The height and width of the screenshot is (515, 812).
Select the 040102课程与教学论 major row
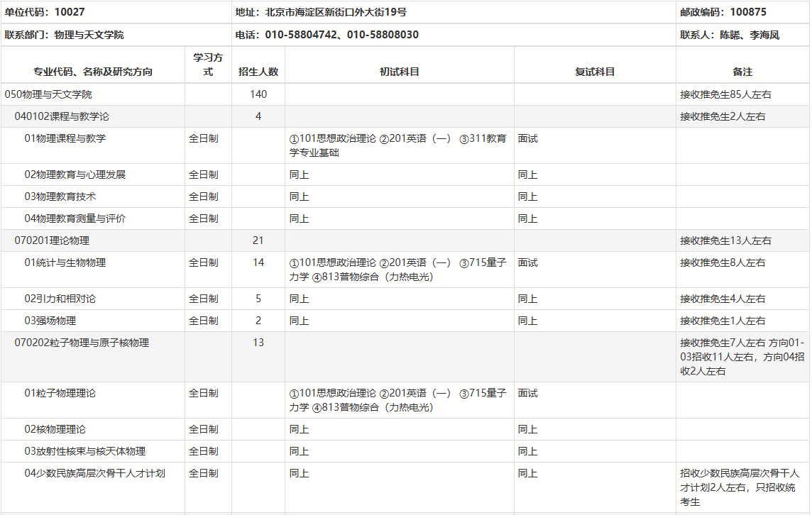62,116
